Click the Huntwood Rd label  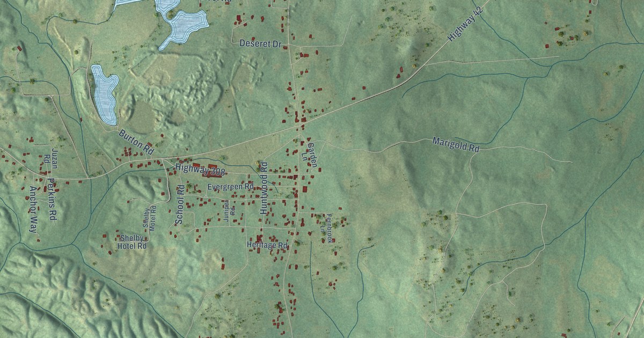tap(264, 188)
